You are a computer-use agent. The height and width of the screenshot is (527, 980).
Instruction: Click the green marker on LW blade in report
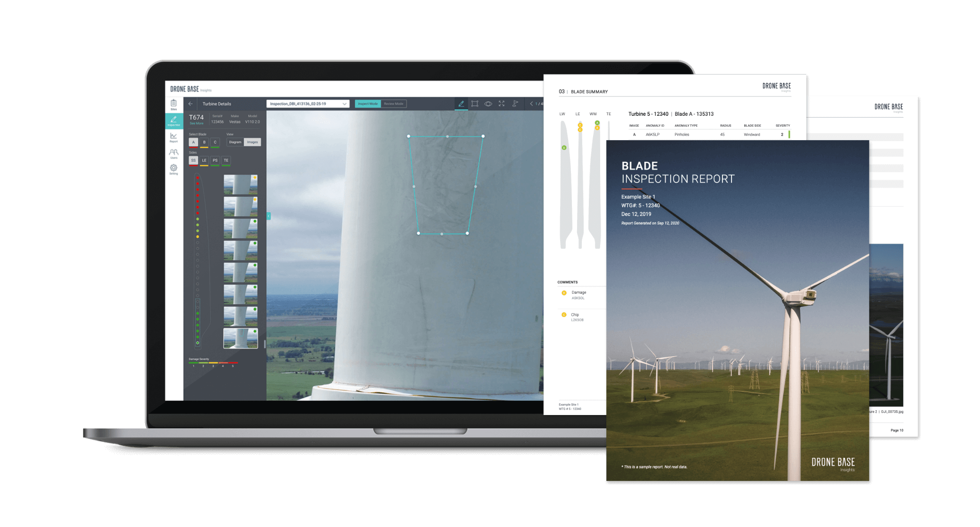564,148
